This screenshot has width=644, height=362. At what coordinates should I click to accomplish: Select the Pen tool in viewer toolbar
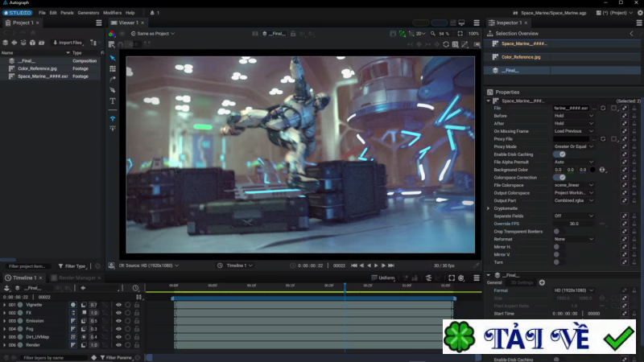click(x=113, y=89)
